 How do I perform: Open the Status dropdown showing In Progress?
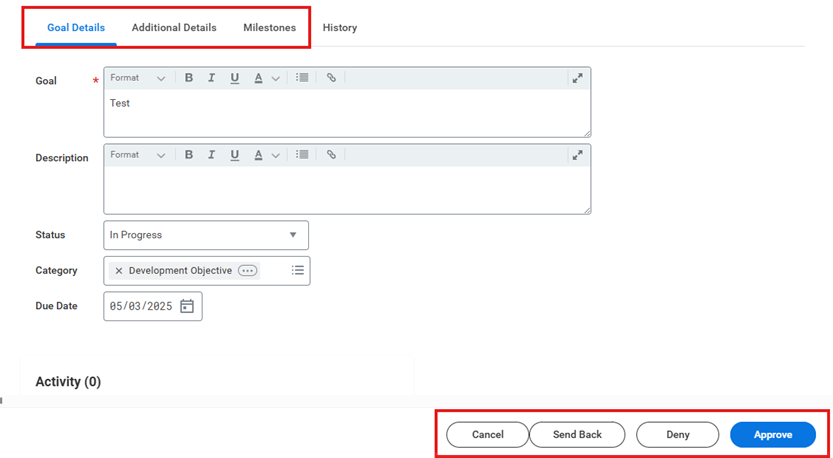tap(206, 235)
